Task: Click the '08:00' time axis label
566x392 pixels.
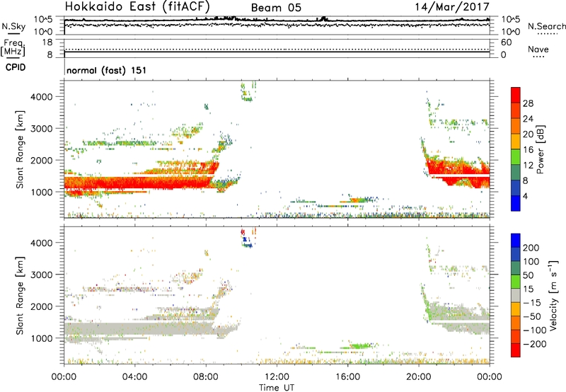Action: [206, 377]
